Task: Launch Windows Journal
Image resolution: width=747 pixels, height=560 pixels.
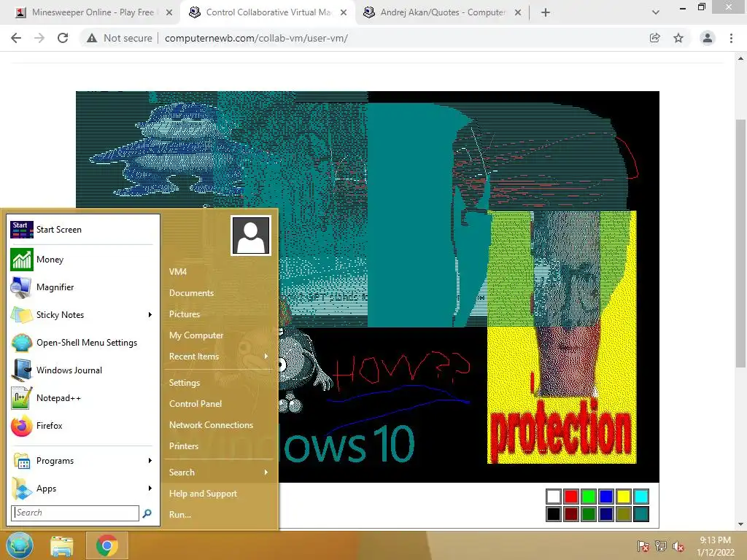Action: click(x=83, y=370)
